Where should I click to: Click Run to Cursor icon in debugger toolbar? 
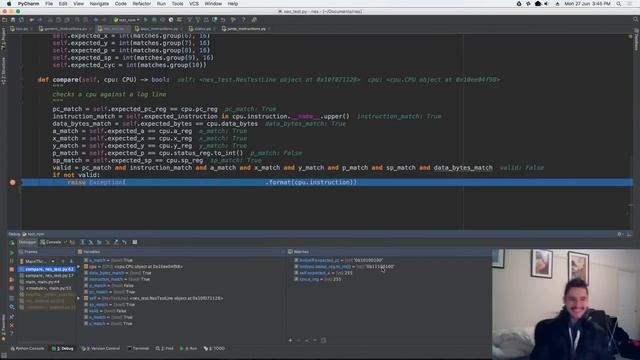pos(124,242)
